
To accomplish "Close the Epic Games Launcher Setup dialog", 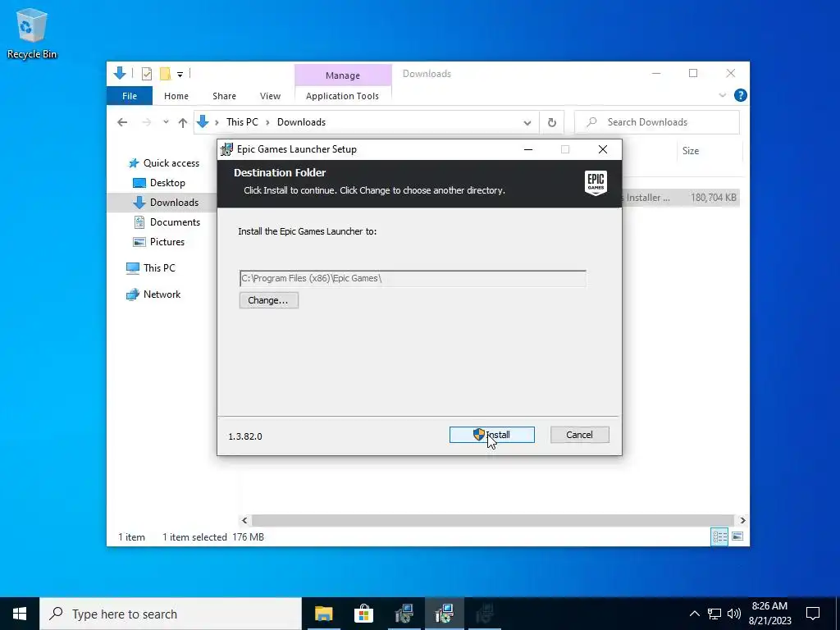I will [x=603, y=149].
